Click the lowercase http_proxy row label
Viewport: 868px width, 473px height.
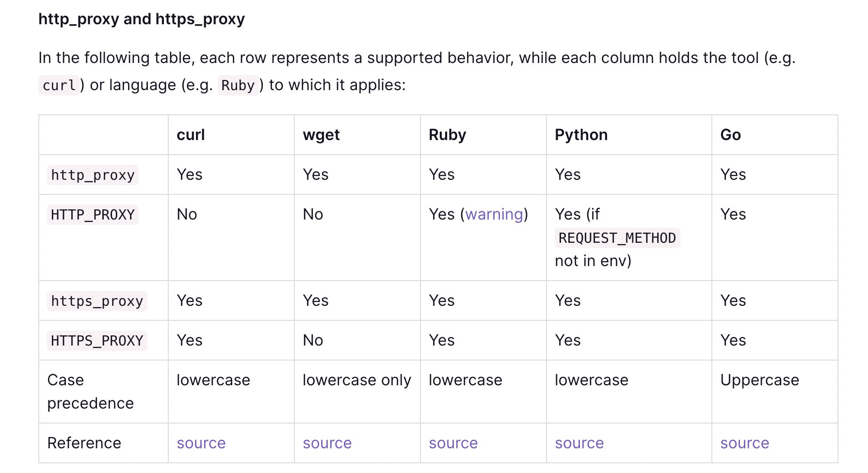[x=93, y=175]
